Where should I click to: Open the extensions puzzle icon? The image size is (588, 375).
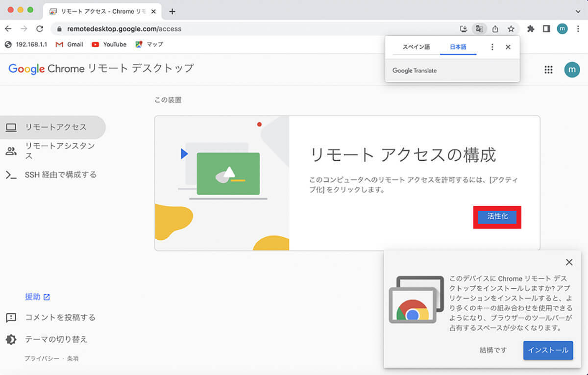pos(531,29)
